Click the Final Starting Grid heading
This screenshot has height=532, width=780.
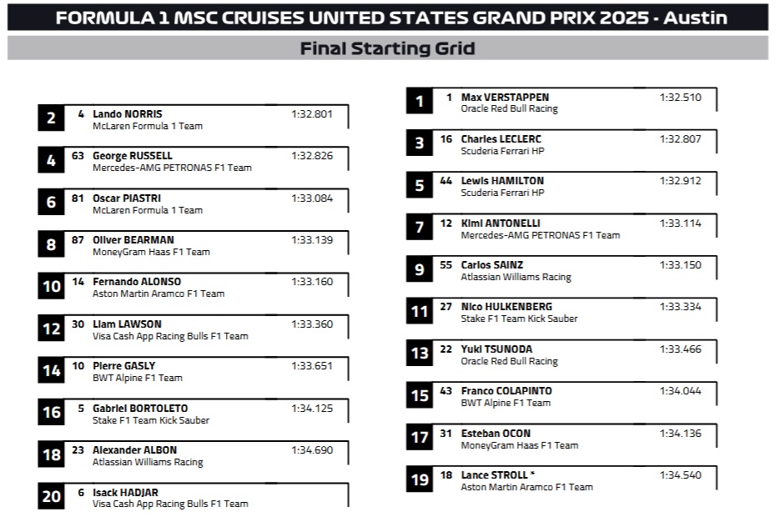387,48
